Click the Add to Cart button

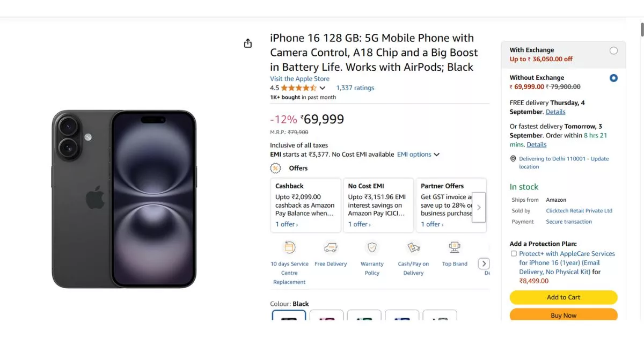563,297
